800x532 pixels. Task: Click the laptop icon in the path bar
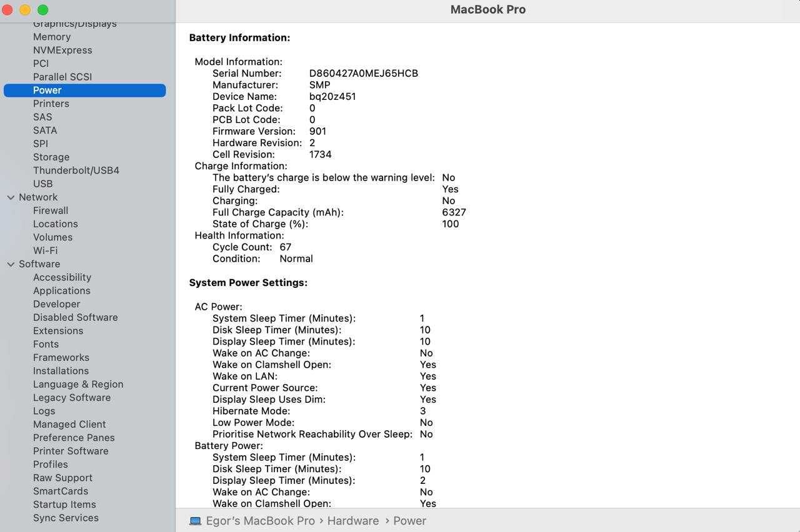195,521
